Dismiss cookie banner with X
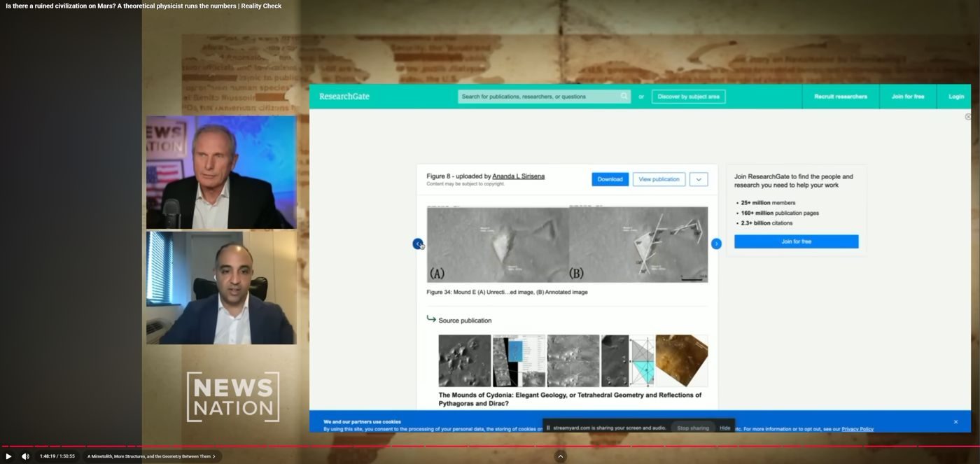Image resolution: width=980 pixels, height=464 pixels. pos(955,422)
